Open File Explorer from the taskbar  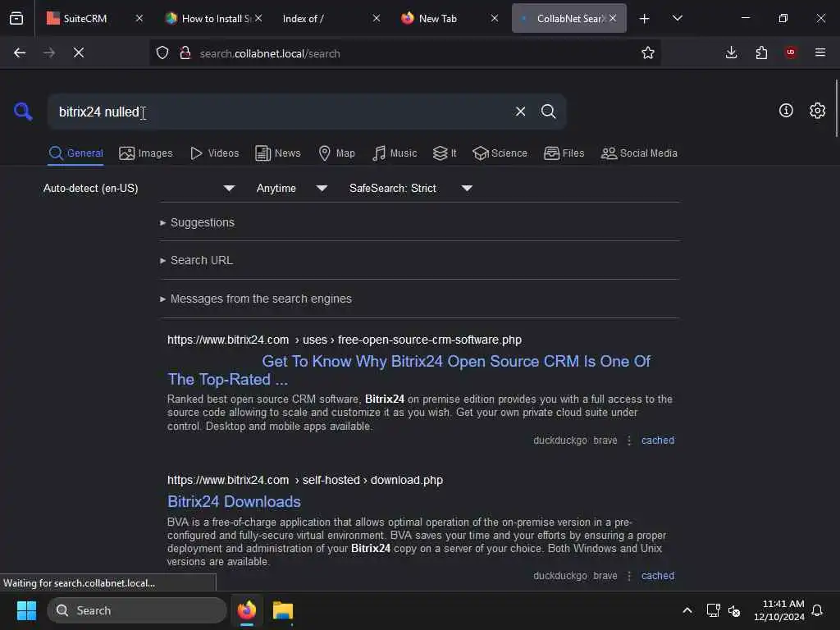point(283,610)
